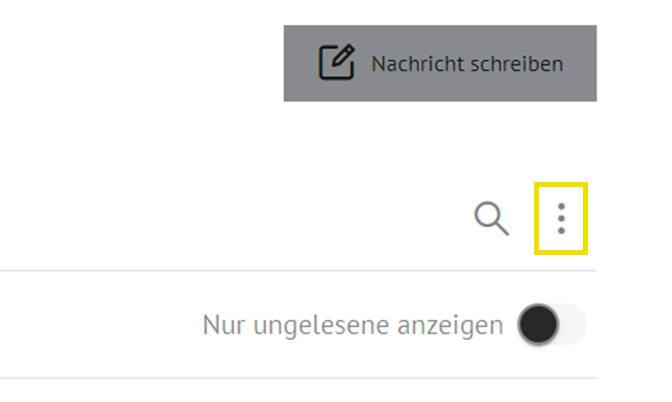
Task: Select the vertical ellipsis icon highlighted in yellow
Action: [561, 219]
